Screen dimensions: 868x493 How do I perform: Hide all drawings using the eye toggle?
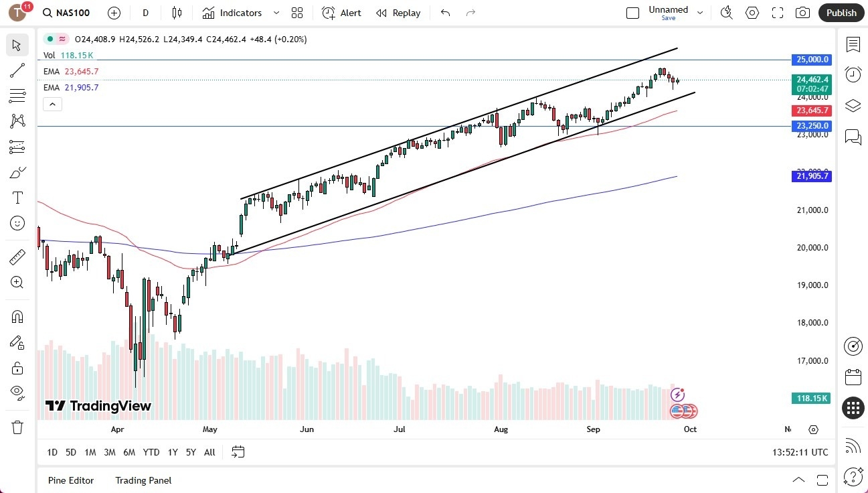[17, 392]
